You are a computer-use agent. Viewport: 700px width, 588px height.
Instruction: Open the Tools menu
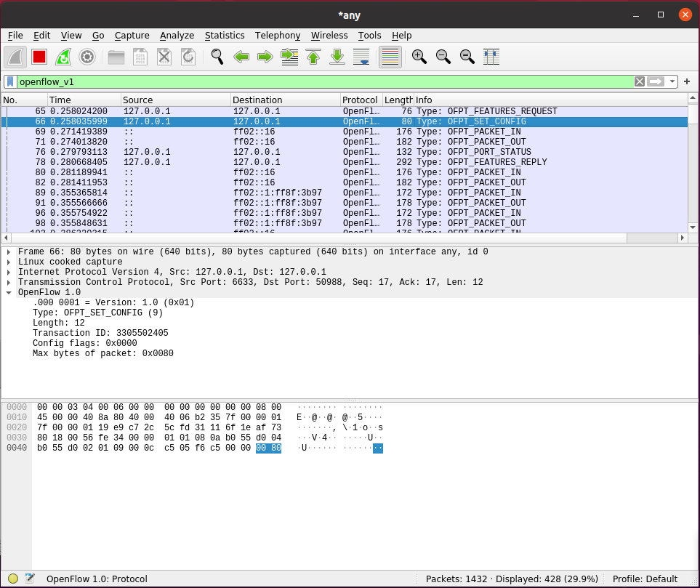coord(370,36)
